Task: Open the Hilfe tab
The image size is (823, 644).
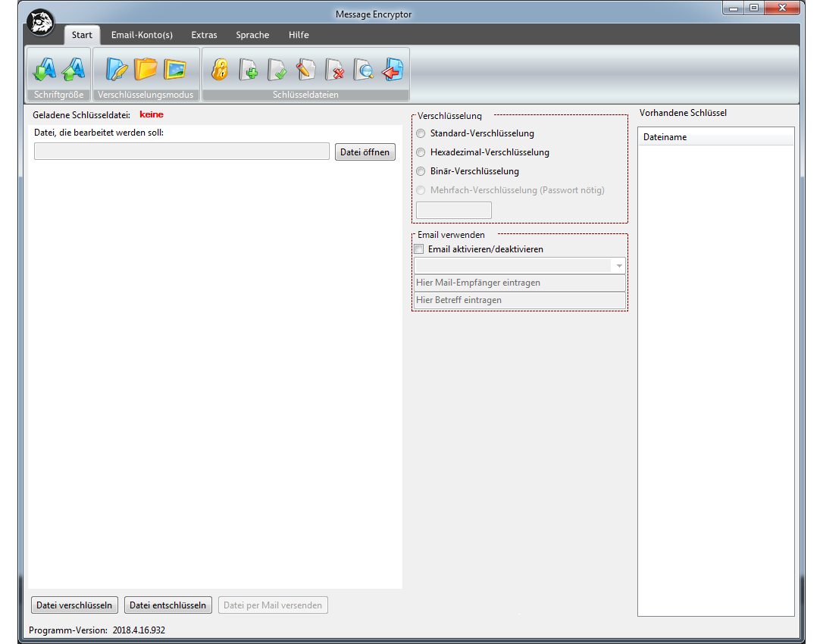Action: click(299, 35)
